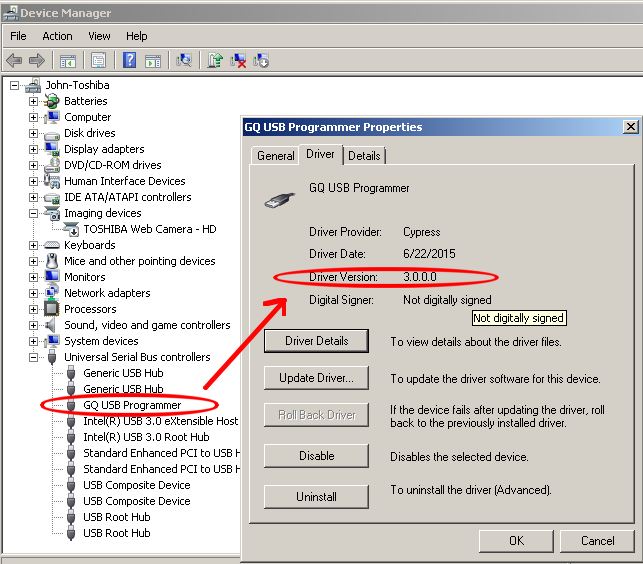Click the Back arrow in the toolbar

coord(16,60)
